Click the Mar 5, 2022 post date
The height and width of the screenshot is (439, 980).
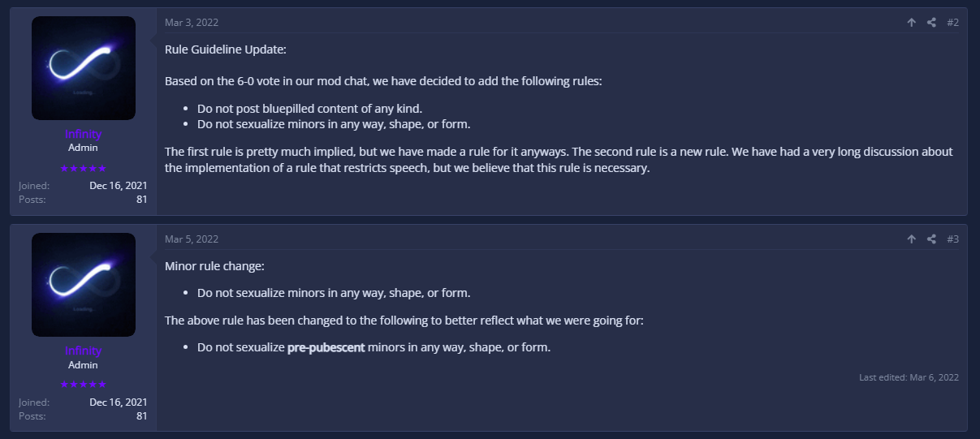[192, 239]
